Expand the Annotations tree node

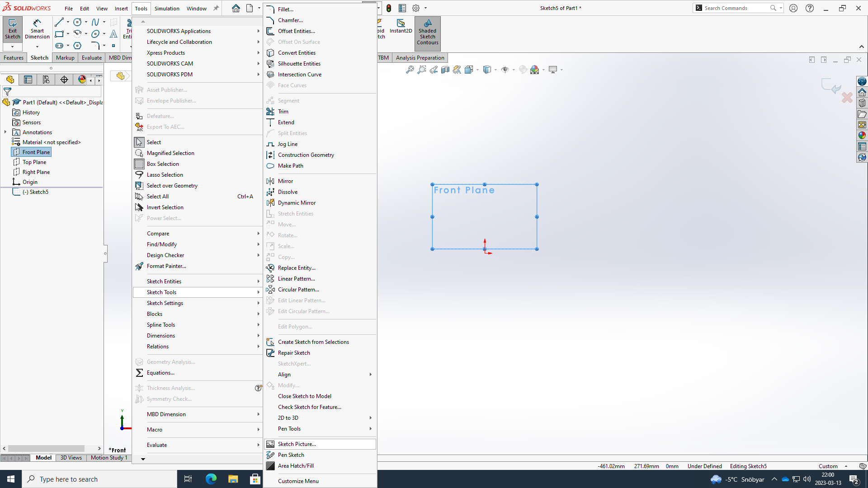pos(5,132)
